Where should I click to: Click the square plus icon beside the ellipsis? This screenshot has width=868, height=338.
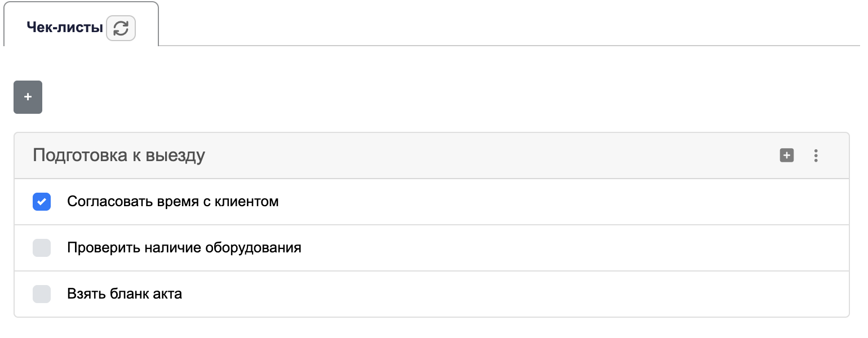[787, 155]
